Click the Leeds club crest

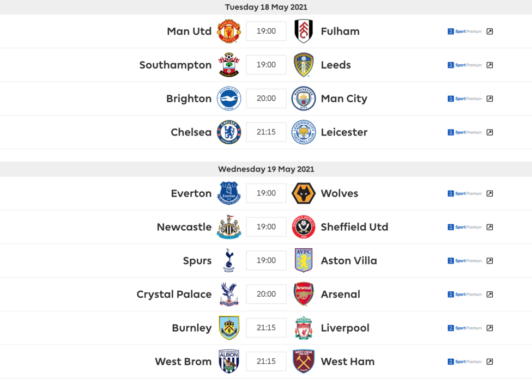click(304, 65)
